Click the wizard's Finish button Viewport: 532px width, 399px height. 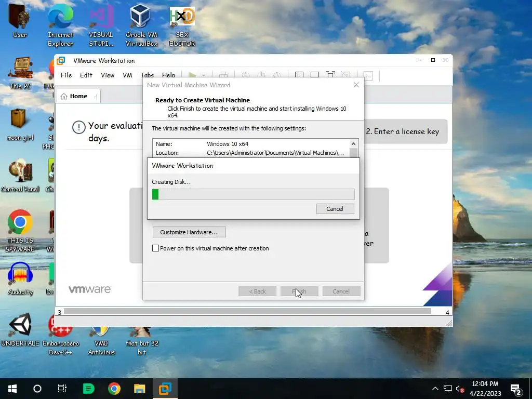[x=299, y=291]
